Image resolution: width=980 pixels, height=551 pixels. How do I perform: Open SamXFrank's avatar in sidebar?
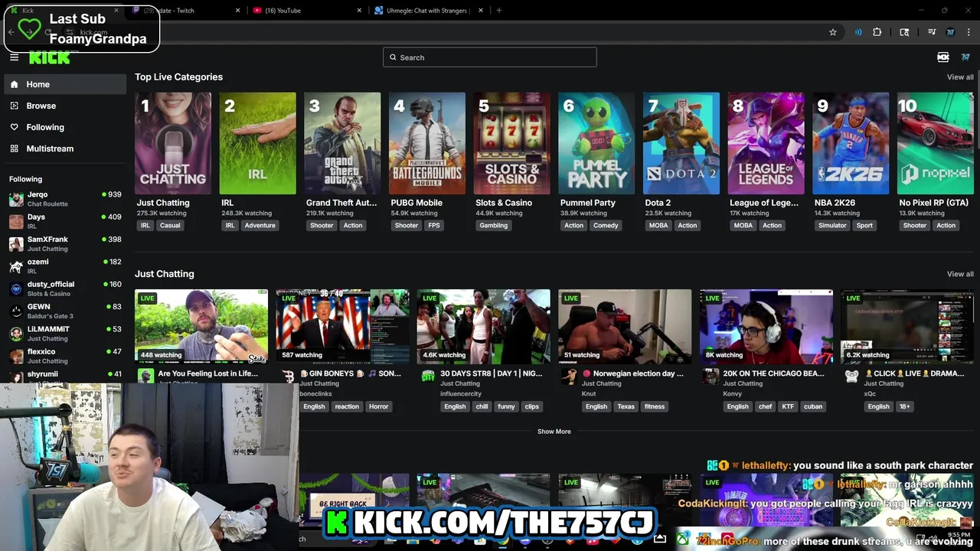point(16,244)
